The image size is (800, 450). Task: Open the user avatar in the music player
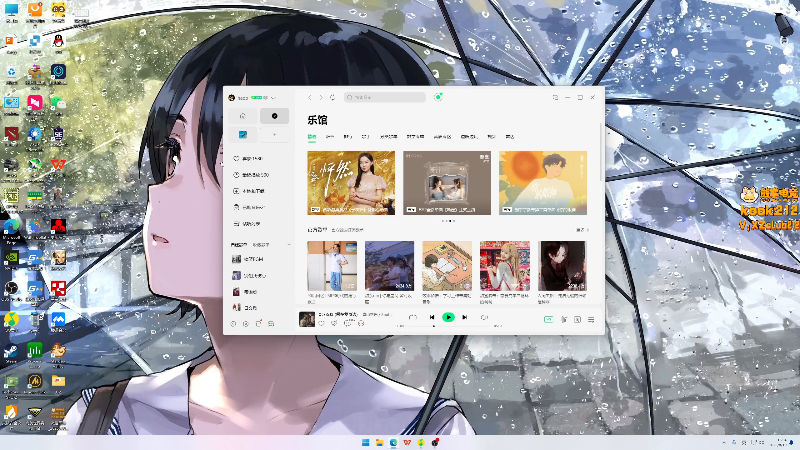pyautogui.click(x=231, y=97)
